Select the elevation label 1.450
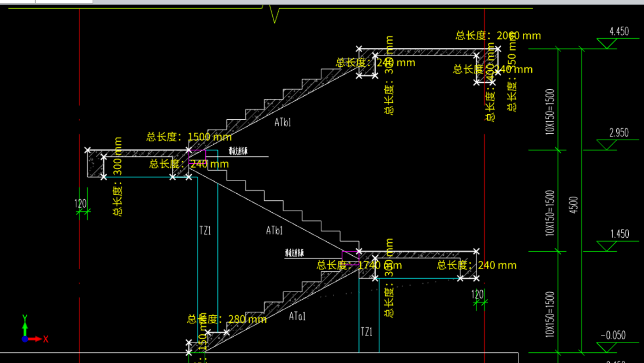The image size is (644, 363). click(x=619, y=234)
